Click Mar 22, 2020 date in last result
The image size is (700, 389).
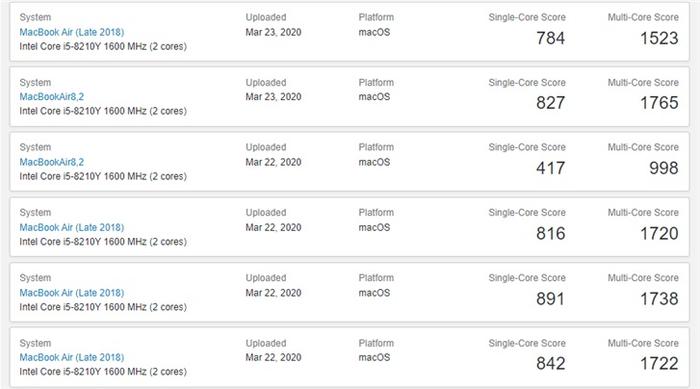[273, 357]
